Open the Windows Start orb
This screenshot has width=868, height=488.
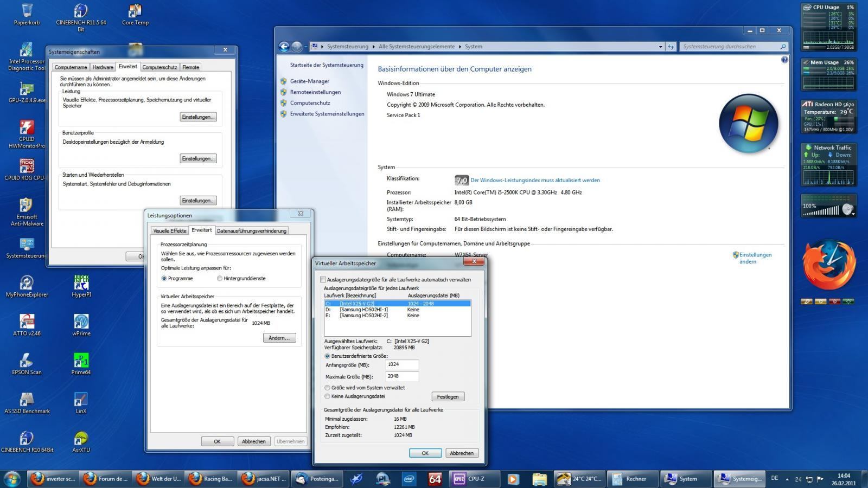12,478
